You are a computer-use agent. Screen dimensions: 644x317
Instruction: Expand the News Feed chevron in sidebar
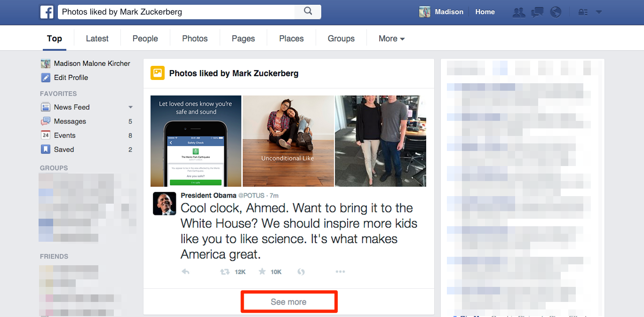[130, 107]
